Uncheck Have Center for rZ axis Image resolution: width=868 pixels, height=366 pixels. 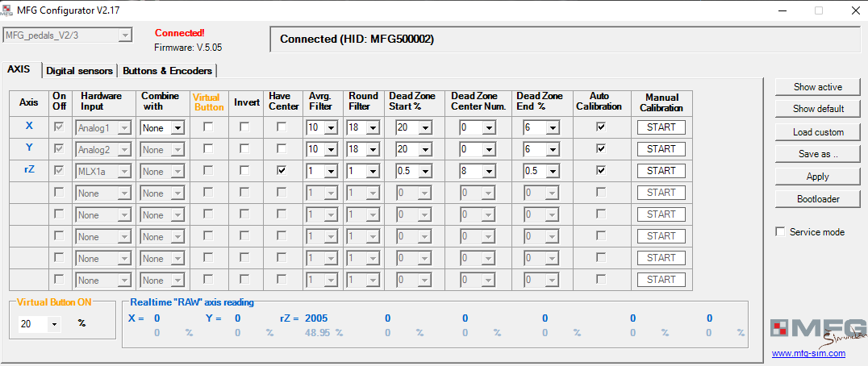pos(282,171)
